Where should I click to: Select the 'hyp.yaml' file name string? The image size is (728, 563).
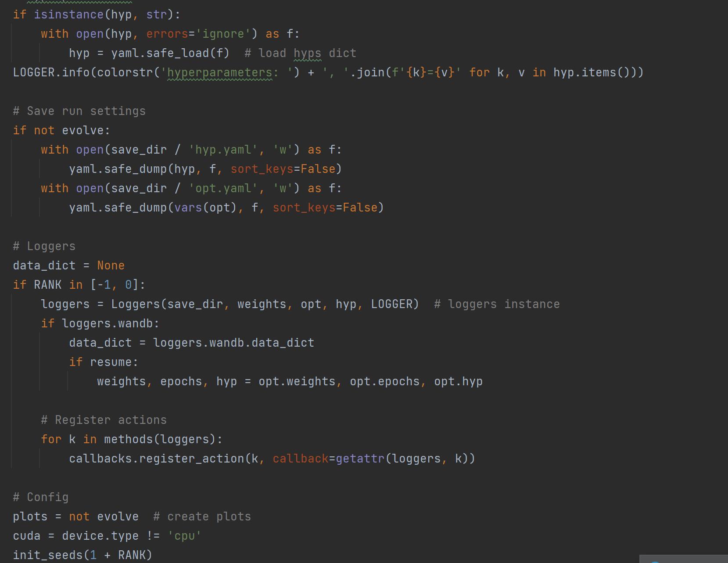point(223,150)
